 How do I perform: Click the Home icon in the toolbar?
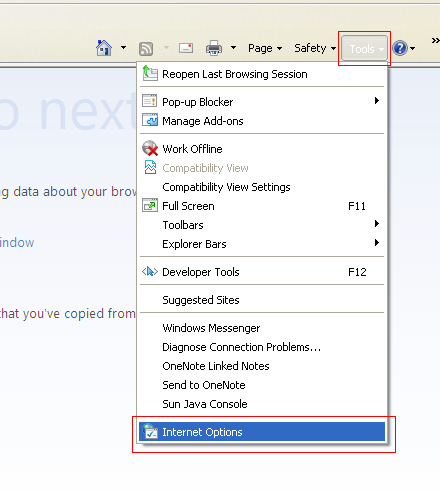pos(104,48)
